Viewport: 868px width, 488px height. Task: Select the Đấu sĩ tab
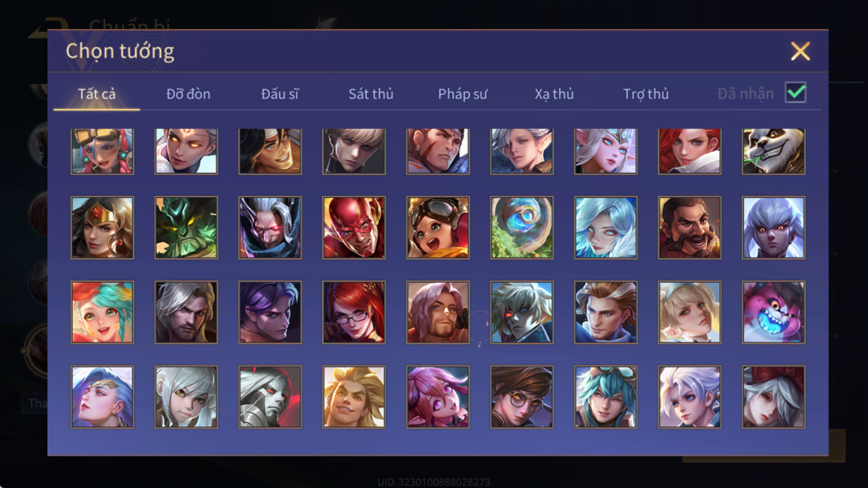click(279, 94)
